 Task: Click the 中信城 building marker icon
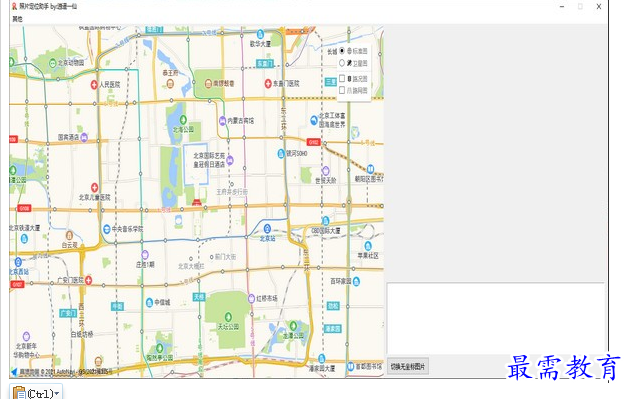pos(149,302)
